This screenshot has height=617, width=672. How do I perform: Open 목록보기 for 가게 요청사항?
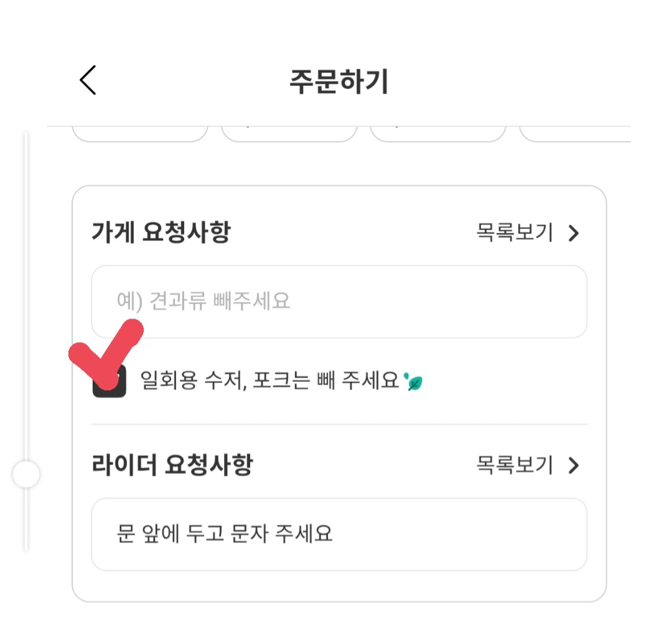(x=515, y=233)
